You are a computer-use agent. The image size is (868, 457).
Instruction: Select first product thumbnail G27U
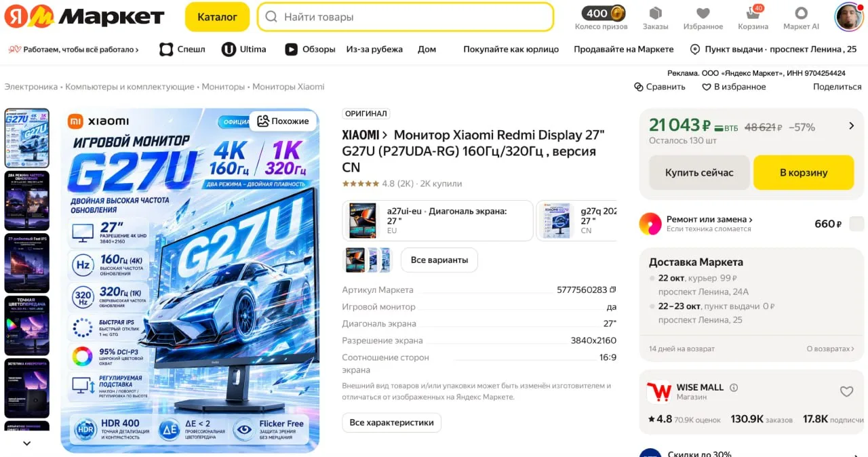pyautogui.click(x=27, y=138)
